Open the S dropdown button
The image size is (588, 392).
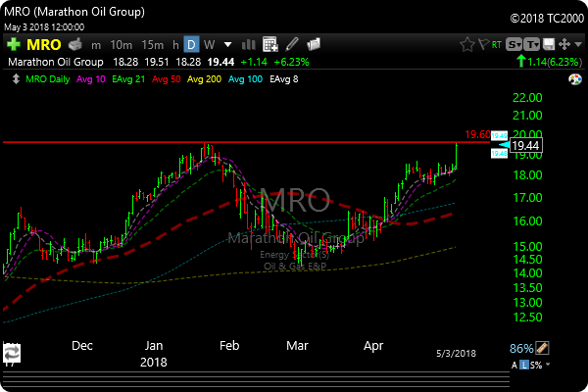(515, 44)
